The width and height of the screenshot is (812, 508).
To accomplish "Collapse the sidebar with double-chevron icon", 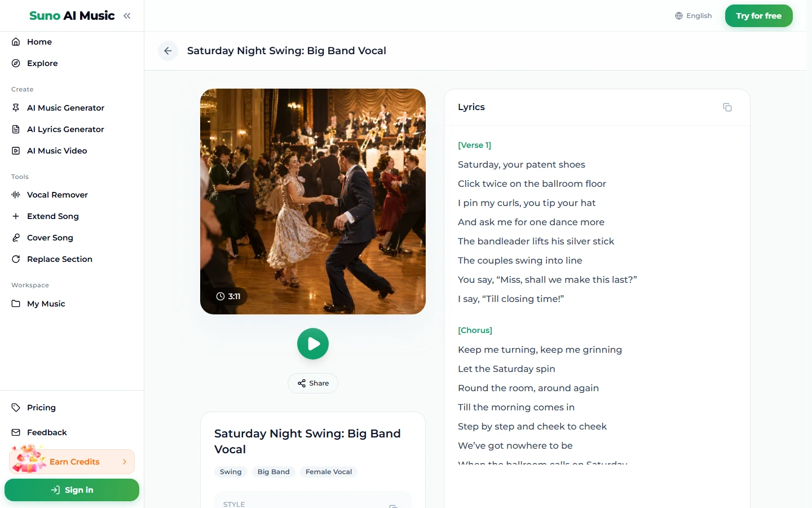I will (x=127, y=16).
